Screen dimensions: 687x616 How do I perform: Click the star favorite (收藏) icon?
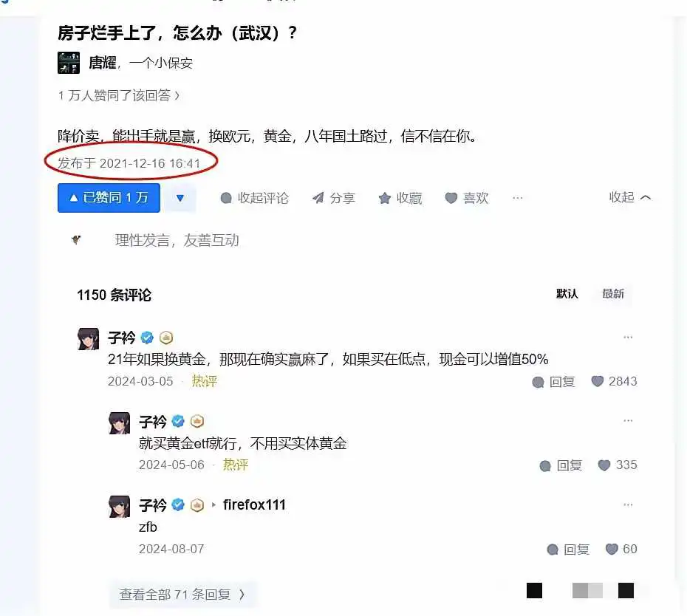pyautogui.click(x=385, y=198)
